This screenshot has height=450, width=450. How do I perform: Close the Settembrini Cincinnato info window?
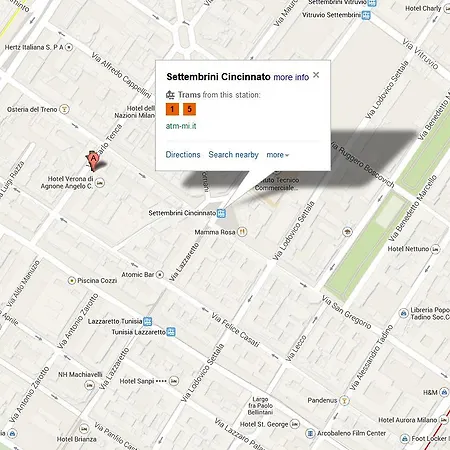pyautogui.click(x=316, y=75)
